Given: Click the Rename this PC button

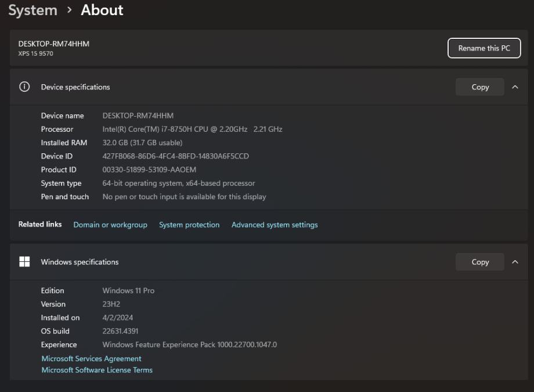Looking at the screenshot, I should [x=484, y=48].
